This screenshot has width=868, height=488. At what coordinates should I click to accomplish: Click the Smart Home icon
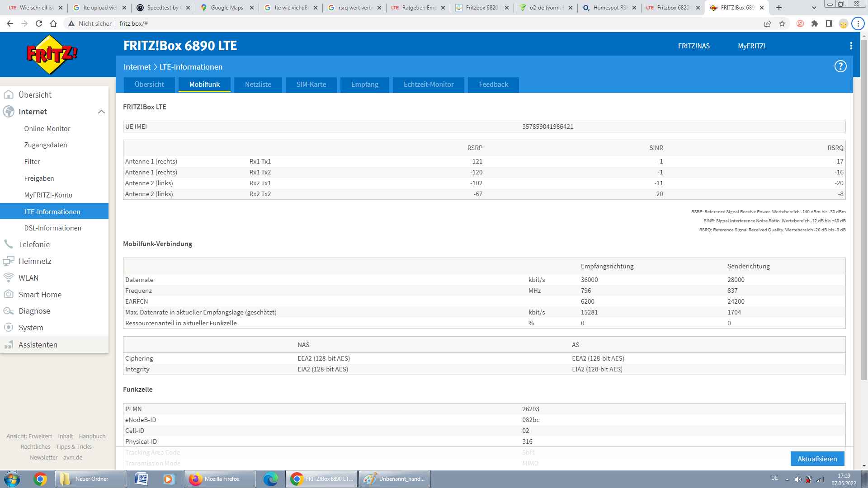pyautogui.click(x=9, y=294)
